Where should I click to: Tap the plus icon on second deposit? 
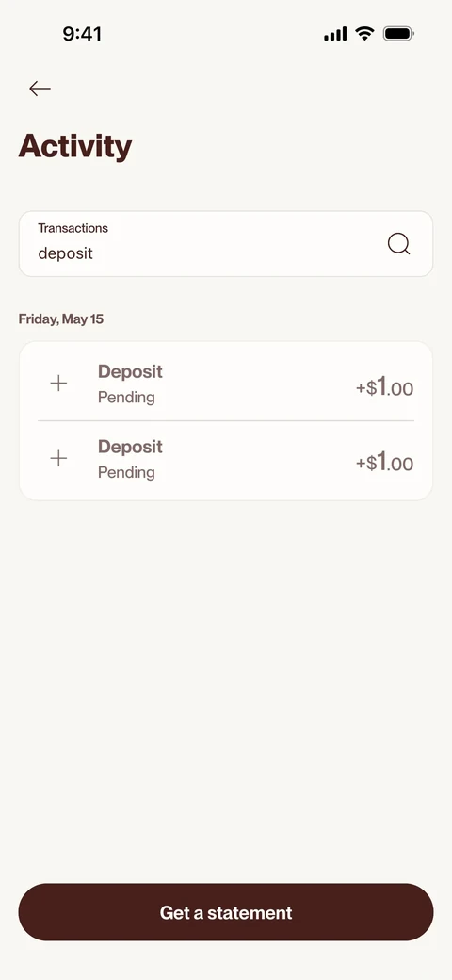[58, 459]
